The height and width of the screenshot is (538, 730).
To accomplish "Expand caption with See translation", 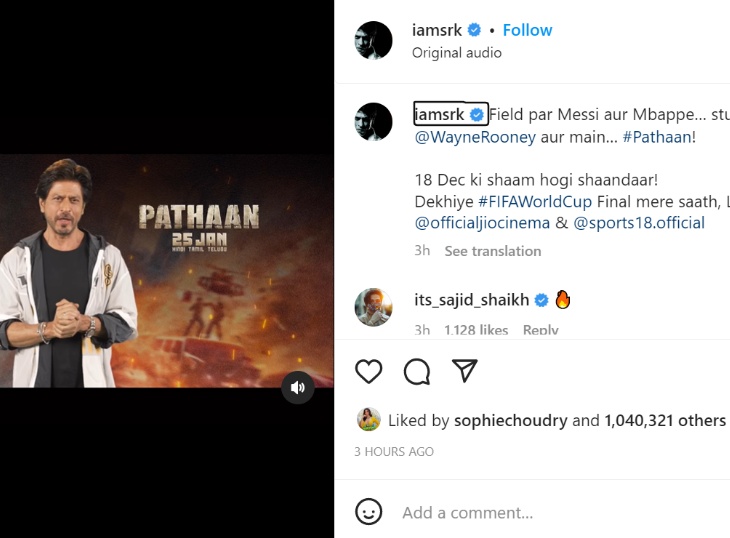I will (x=493, y=251).
